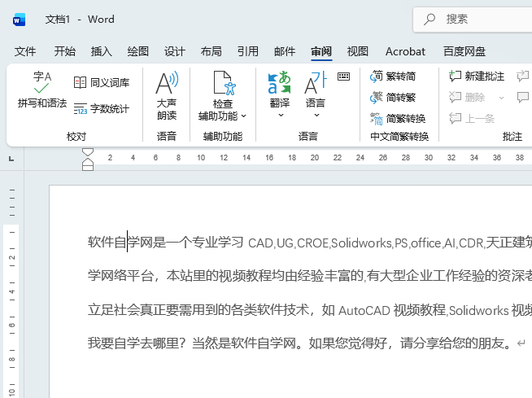The width and height of the screenshot is (532, 398).
Task: Click the Word app logo icon
Action: (x=19, y=20)
